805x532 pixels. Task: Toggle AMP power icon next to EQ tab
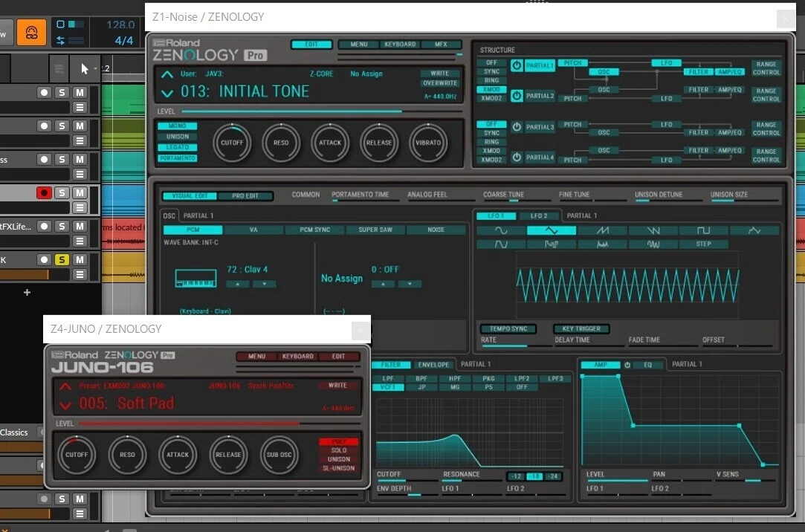(627, 366)
